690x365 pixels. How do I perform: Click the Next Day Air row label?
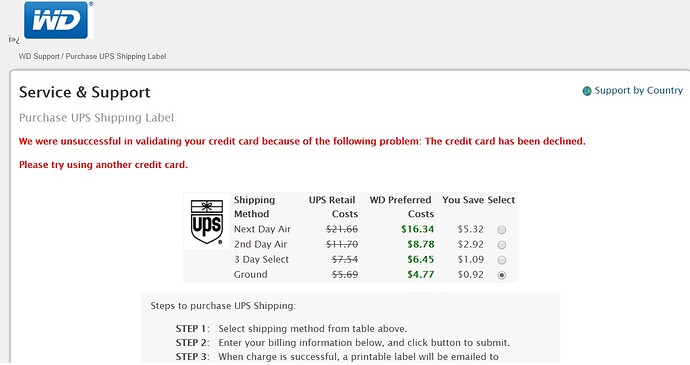(x=262, y=229)
